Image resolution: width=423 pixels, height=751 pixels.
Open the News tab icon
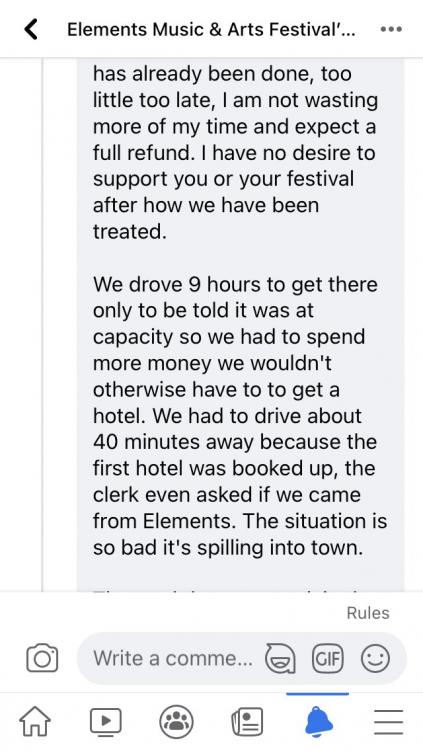coord(247,722)
